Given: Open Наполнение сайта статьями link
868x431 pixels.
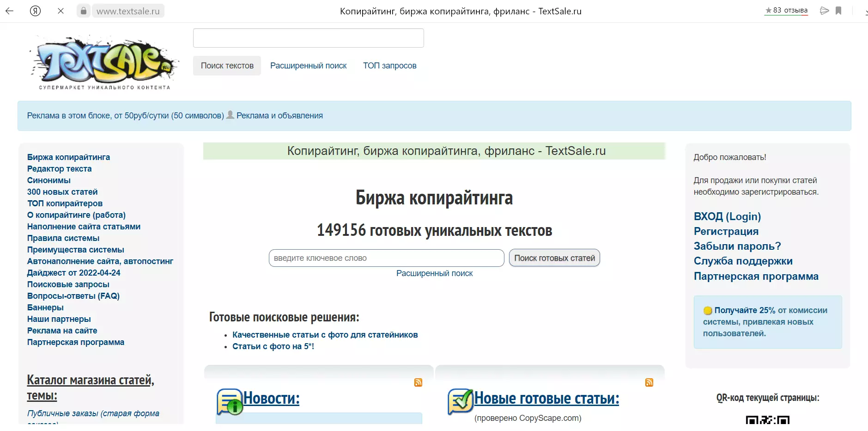Looking at the screenshot, I should (84, 227).
